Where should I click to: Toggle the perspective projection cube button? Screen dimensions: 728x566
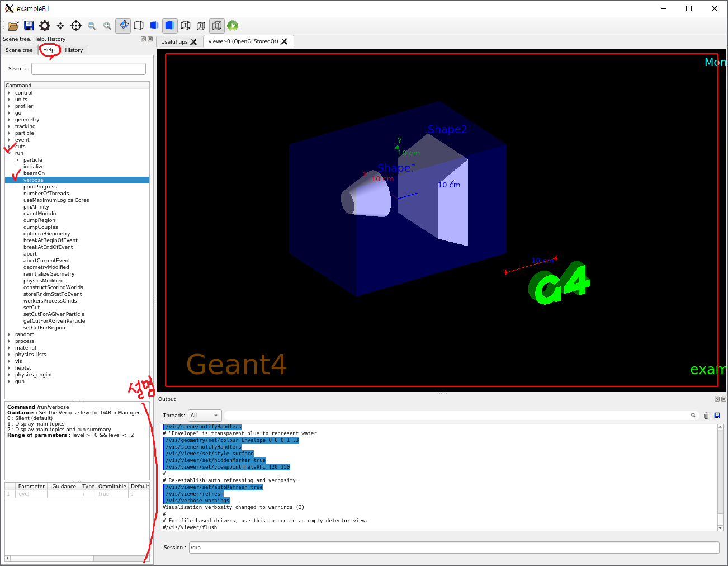186,25
